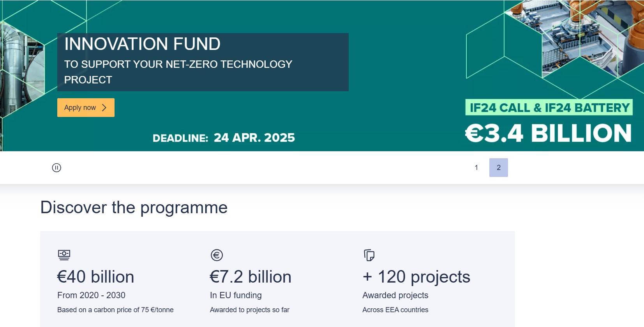The height and width of the screenshot is (327, 644).
Task: Click the Discover the programme heading
Action: coord(134,207)
